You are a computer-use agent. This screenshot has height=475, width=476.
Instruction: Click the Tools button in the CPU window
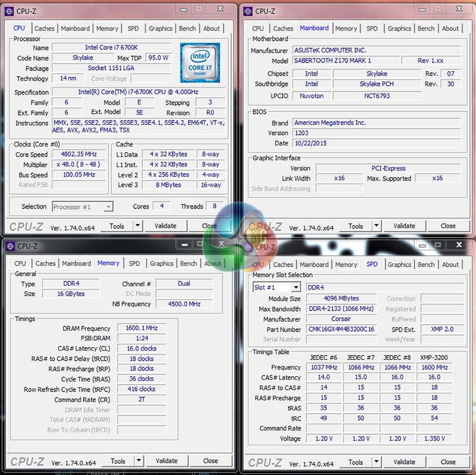click(117, 226)
